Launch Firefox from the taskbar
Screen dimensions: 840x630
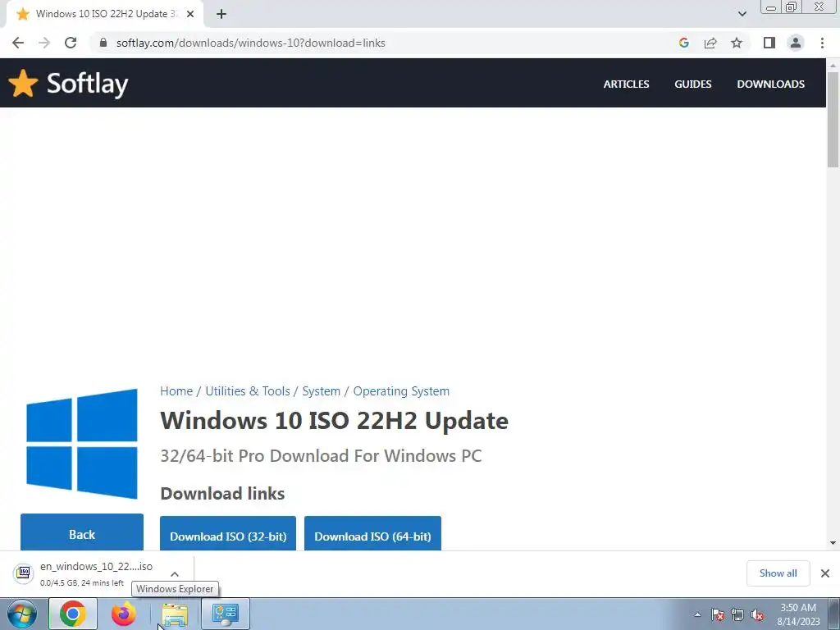pos(124,614)
